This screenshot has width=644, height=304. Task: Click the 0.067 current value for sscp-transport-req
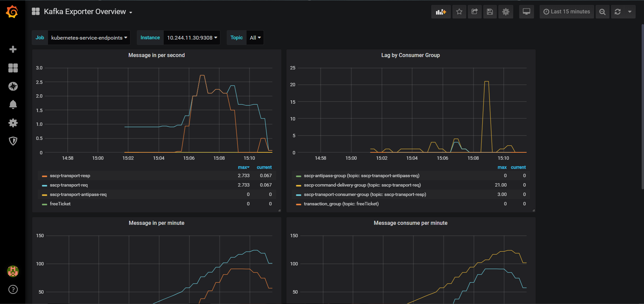pos(266,185)
